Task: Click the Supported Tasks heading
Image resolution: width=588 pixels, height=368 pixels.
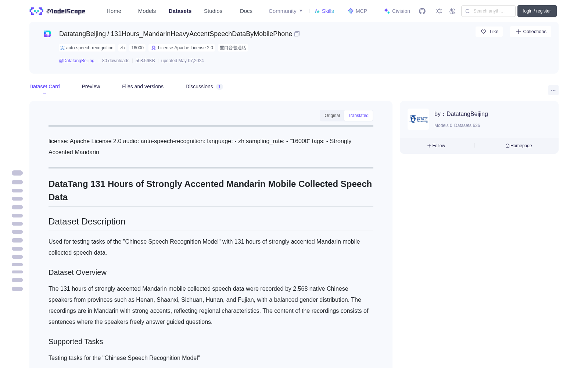Action: coord(76,342)
